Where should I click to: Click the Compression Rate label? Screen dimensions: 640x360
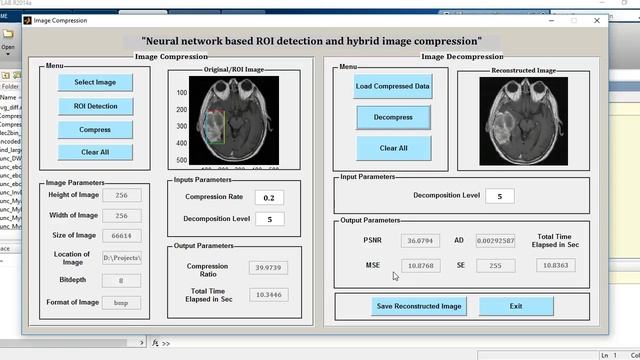click(214, 197)
